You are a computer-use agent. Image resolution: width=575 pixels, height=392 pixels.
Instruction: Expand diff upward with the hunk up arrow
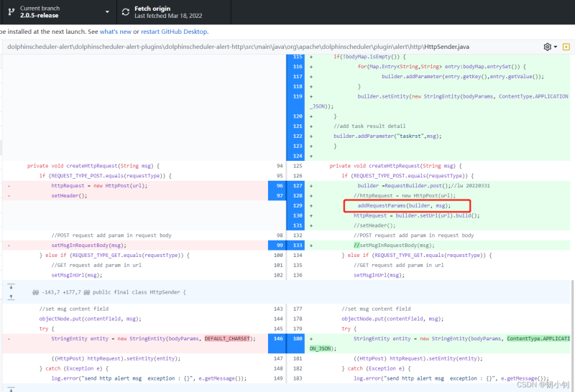tap(11, 297)
